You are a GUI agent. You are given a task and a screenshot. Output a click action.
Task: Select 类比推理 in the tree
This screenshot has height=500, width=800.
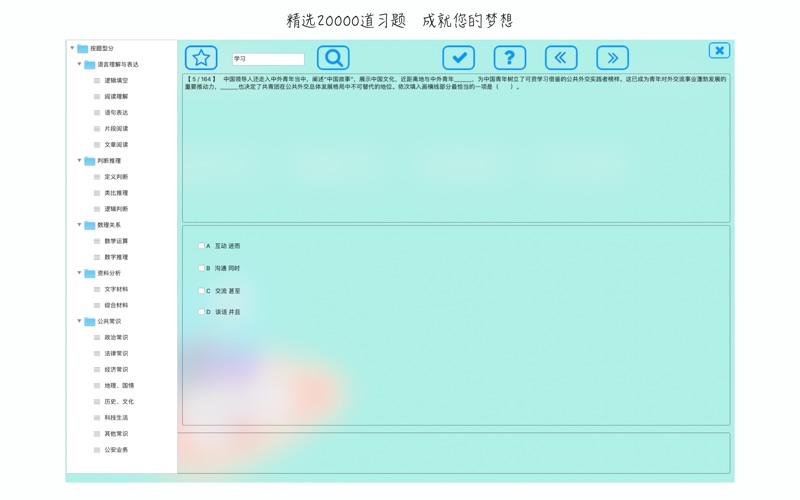(116, 193)
